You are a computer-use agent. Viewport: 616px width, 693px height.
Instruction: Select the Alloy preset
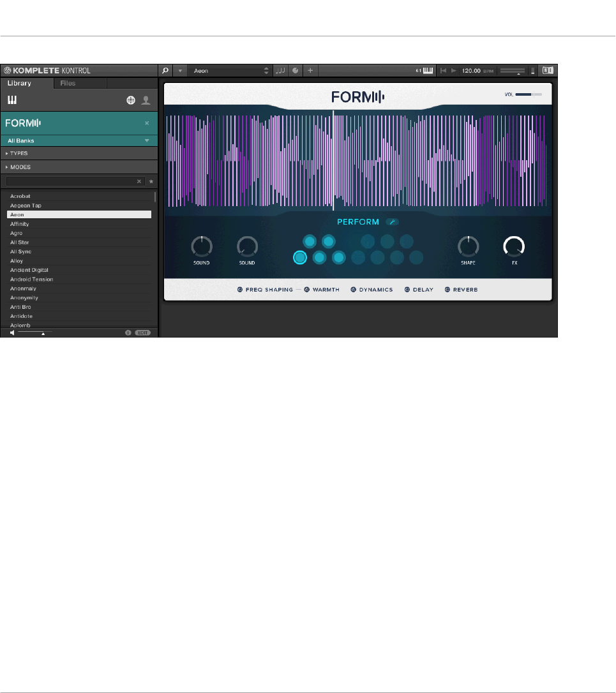pyautogui.click(x=79, y=261)
